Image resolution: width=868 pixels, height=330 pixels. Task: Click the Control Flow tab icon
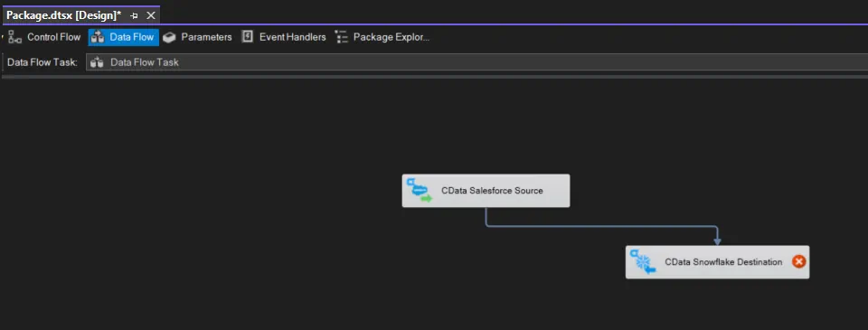(x=15, y=37)
